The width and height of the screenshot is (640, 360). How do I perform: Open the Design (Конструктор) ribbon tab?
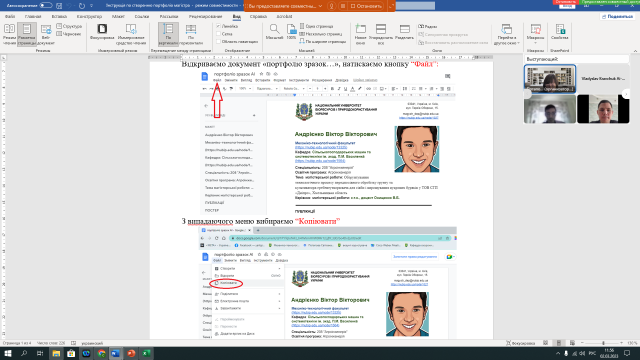[89, 16]
